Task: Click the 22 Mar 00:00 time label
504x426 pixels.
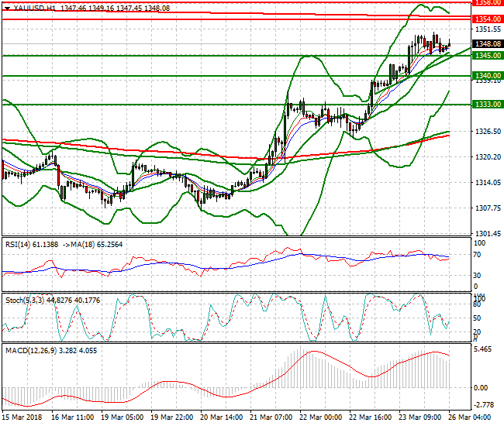Action: (x=321, y=417)
